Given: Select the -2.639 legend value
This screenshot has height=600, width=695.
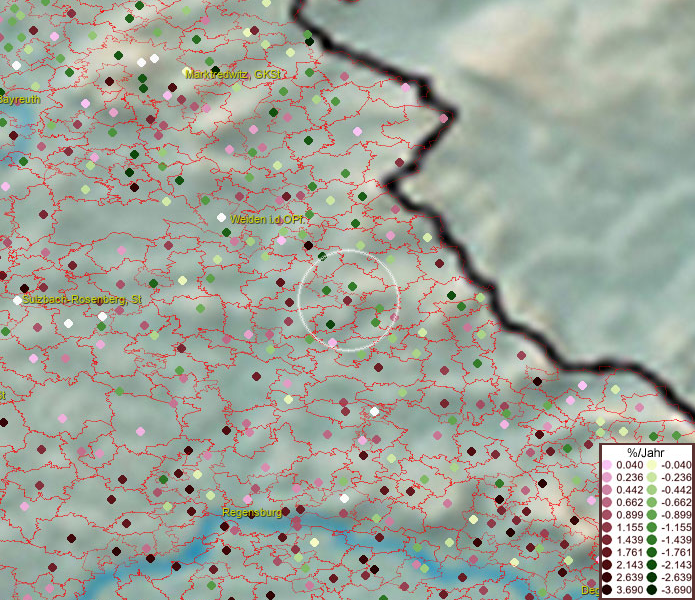Looking at the screenshot, I should point(676,577).
